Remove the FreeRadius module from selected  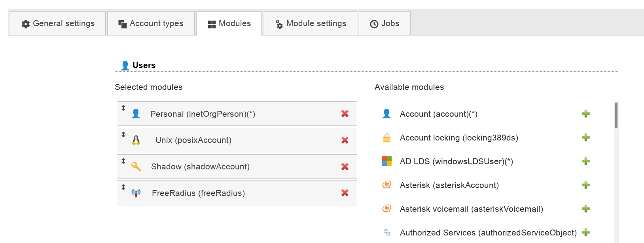point(345,193)
